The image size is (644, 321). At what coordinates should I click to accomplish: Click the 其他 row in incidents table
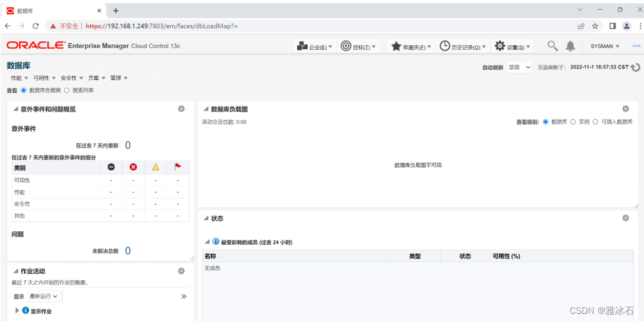pyautogui.click(x=101, y=216)
